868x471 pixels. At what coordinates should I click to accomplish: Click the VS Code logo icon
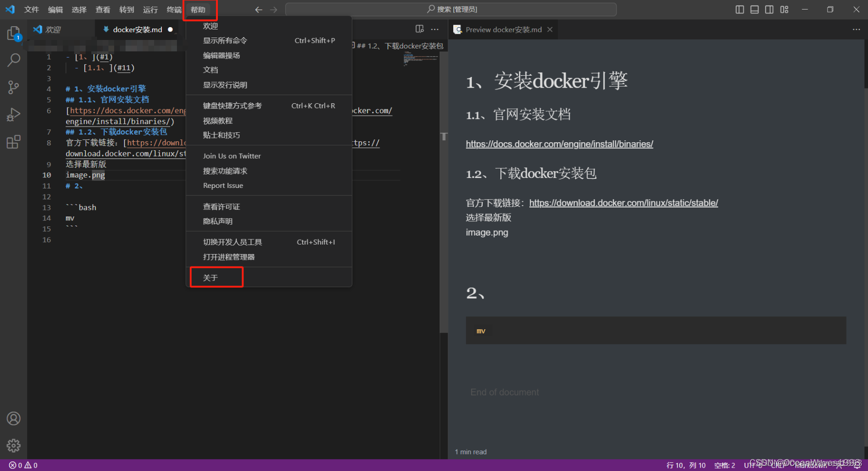click(x=10, y=9)
